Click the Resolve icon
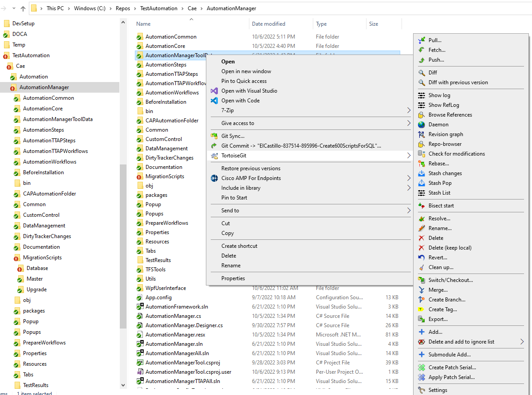This screenshot has width=532, height=395. pos(422,219)
